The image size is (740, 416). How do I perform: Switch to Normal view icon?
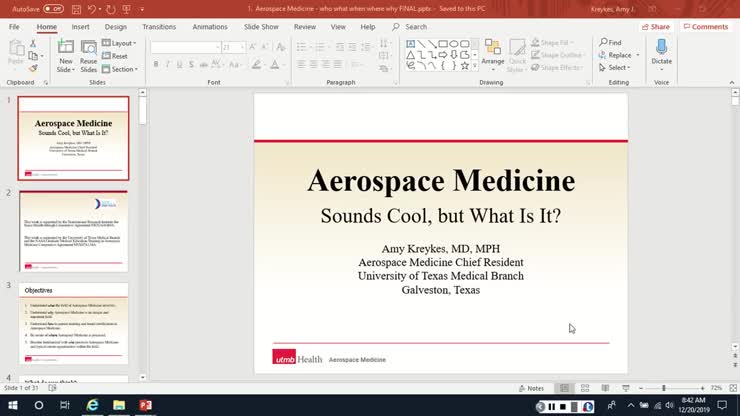coord(564,388)
